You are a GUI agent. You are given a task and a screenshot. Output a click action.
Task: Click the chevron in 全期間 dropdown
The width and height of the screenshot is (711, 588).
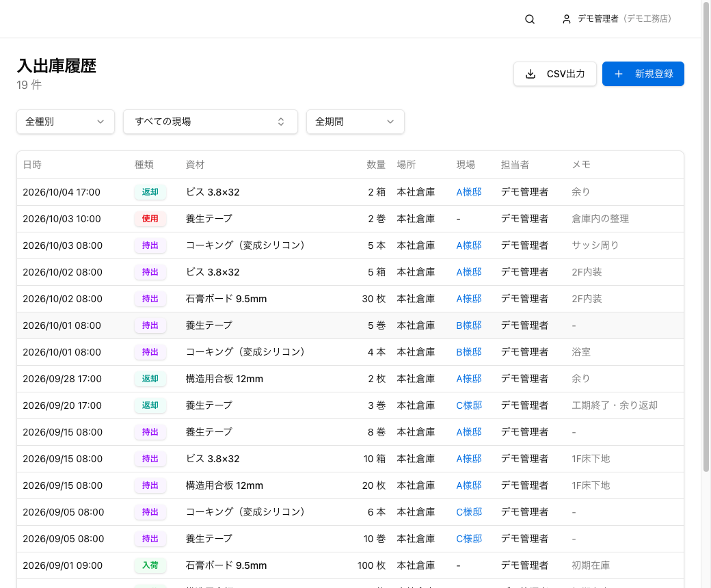click(390, 122)
